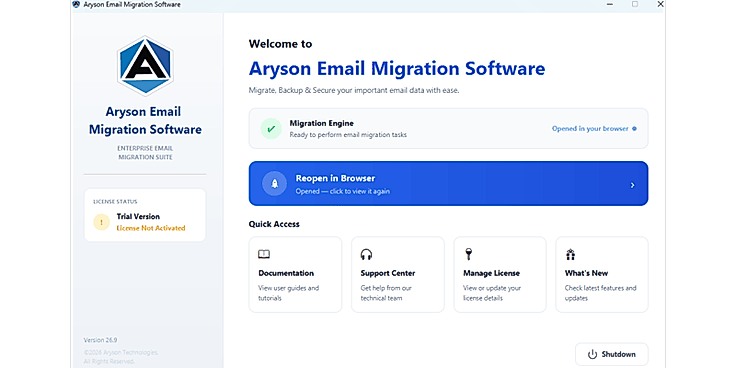Open the Support Center card
736x368 pixels.
[398, 275]
